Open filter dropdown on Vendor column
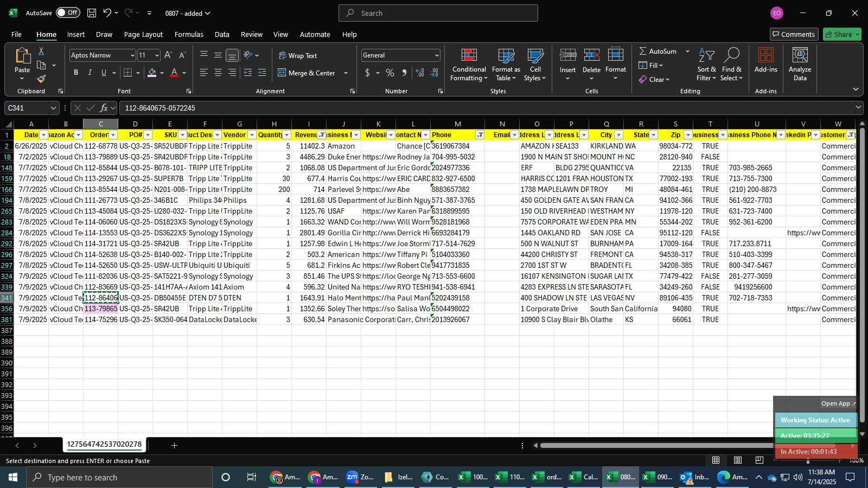 [252, 135]
